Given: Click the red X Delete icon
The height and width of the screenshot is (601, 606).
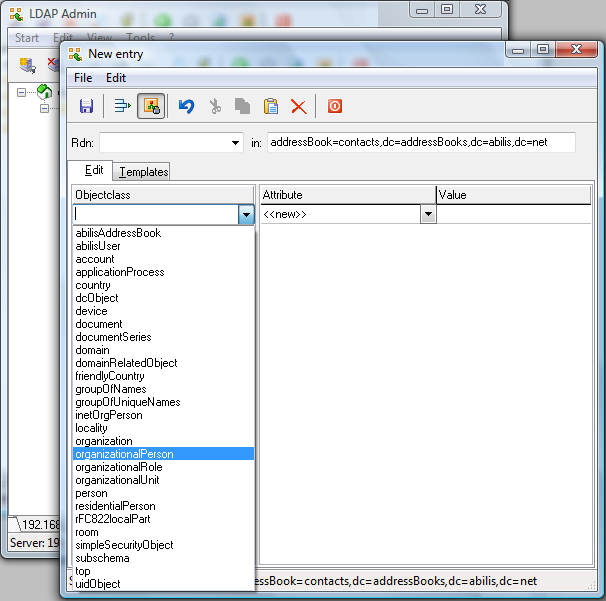Looking at the screenshot, I should coord(298,106).
